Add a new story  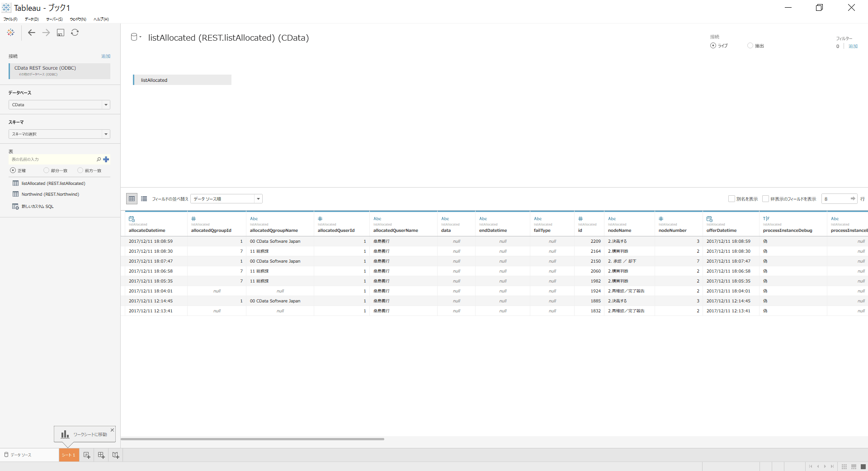(x=116, y=455)
